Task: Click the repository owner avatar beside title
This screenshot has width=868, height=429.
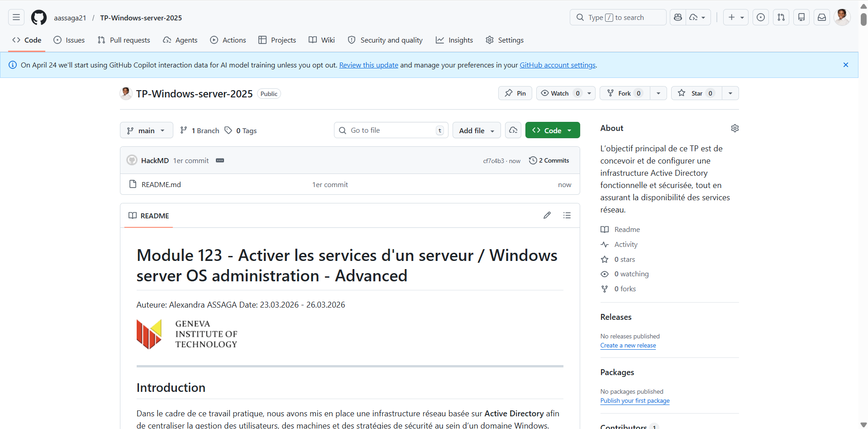Action: point(126,93)
